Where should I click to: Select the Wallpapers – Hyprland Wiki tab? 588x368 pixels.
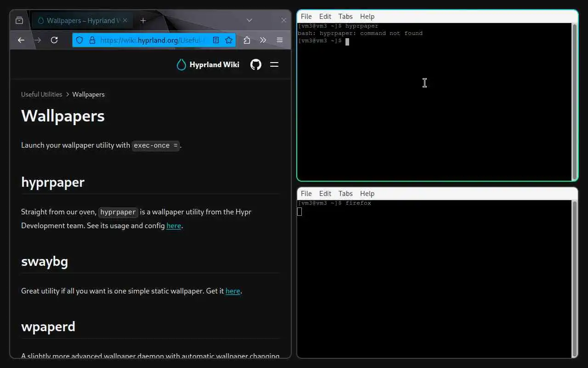83,20
